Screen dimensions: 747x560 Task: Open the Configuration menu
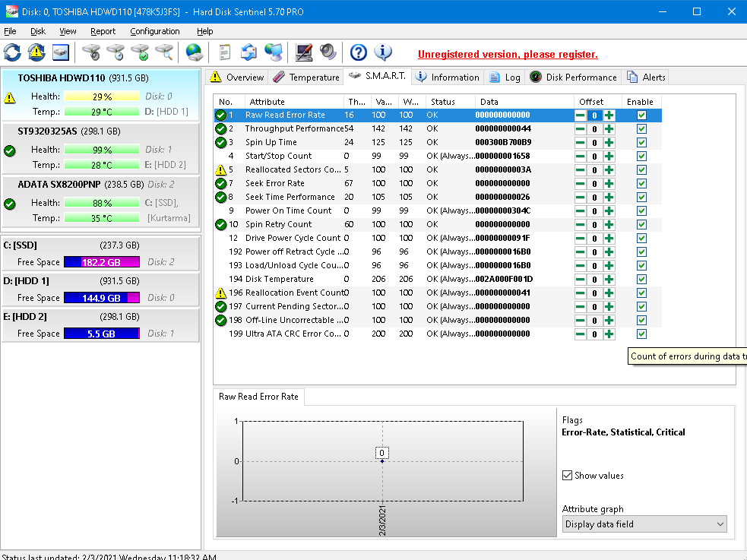(x=154, y=31)
